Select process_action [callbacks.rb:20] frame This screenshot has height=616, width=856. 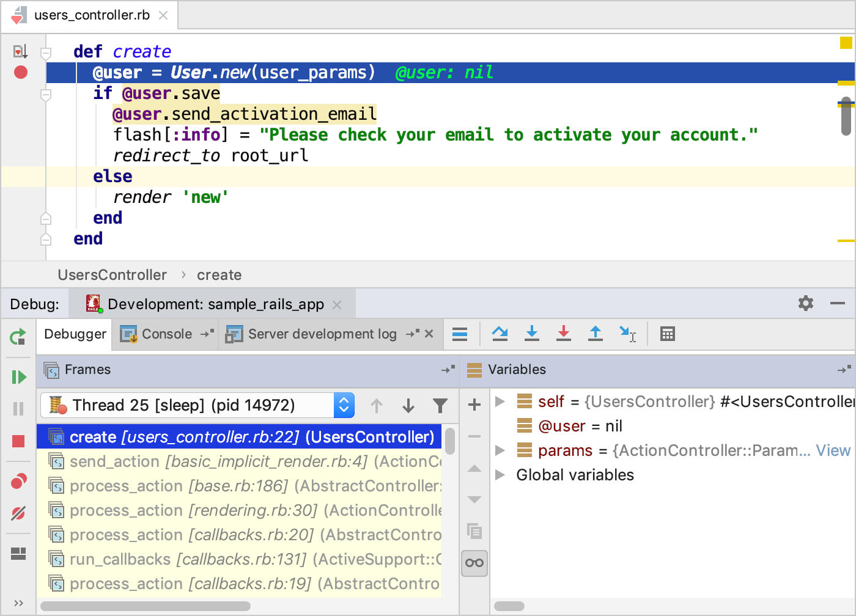click(x=239, y=535)
